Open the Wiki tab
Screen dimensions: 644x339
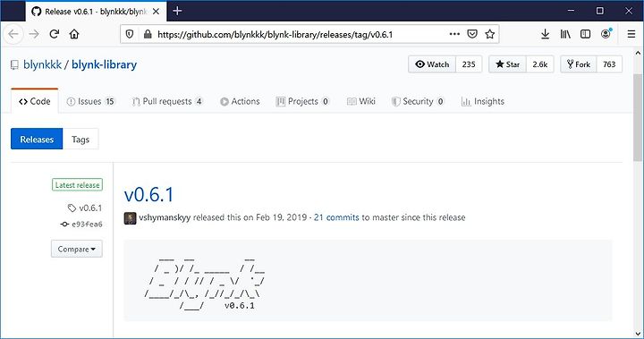[x=361, y=101]
